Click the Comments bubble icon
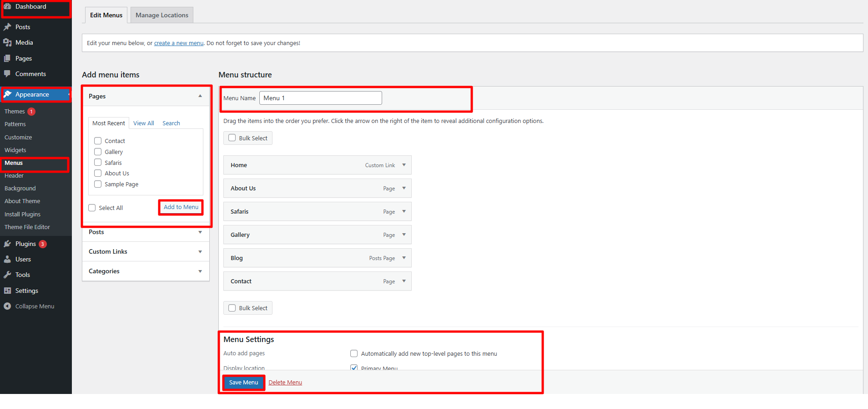 (x=7, y=74)
